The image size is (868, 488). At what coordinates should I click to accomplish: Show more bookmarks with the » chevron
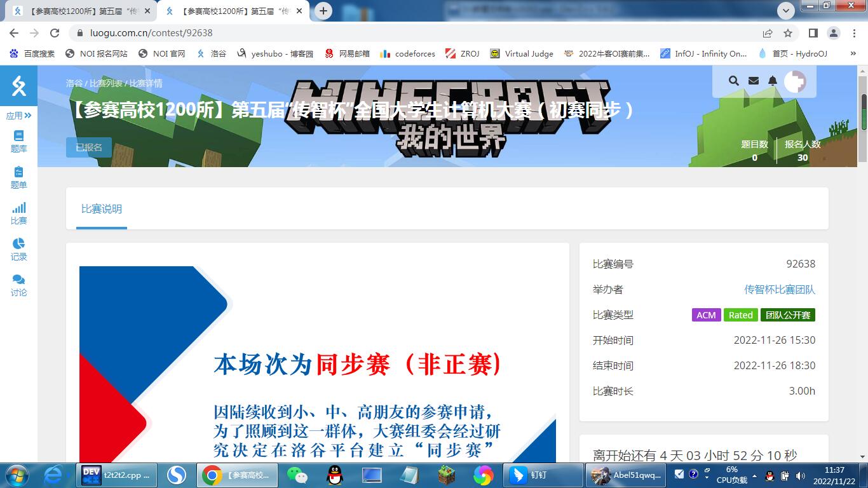(853, 54)
